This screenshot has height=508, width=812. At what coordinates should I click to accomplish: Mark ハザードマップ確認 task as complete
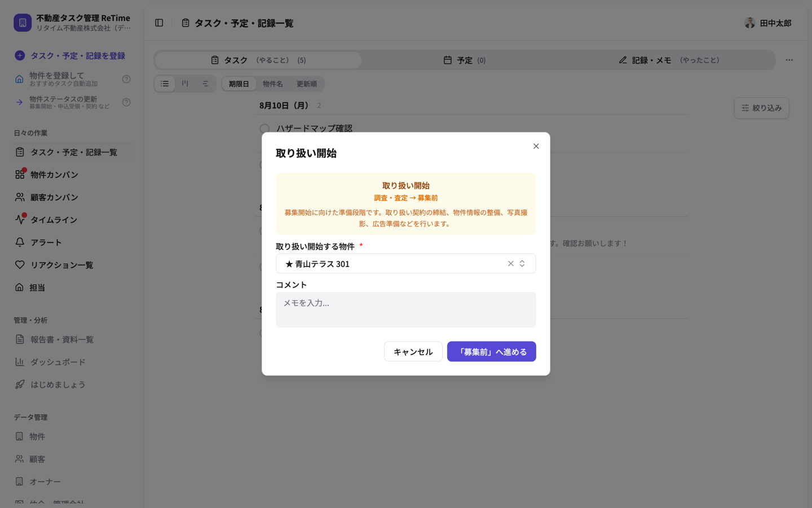coord(264,129)
